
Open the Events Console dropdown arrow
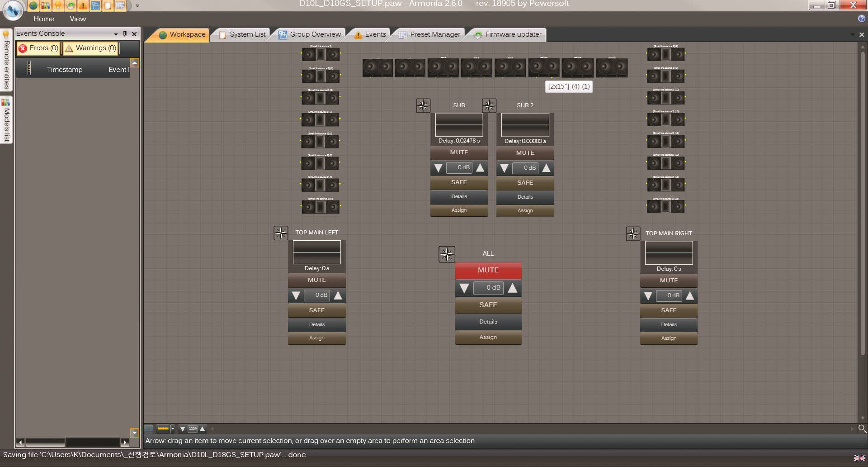coord(116,33)
